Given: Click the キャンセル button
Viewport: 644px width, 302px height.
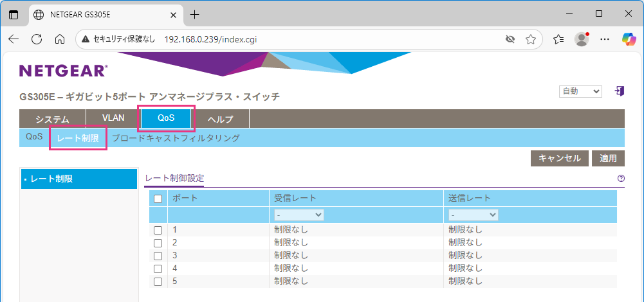Looking at the screenshot, I should click(x=559, y=158).
